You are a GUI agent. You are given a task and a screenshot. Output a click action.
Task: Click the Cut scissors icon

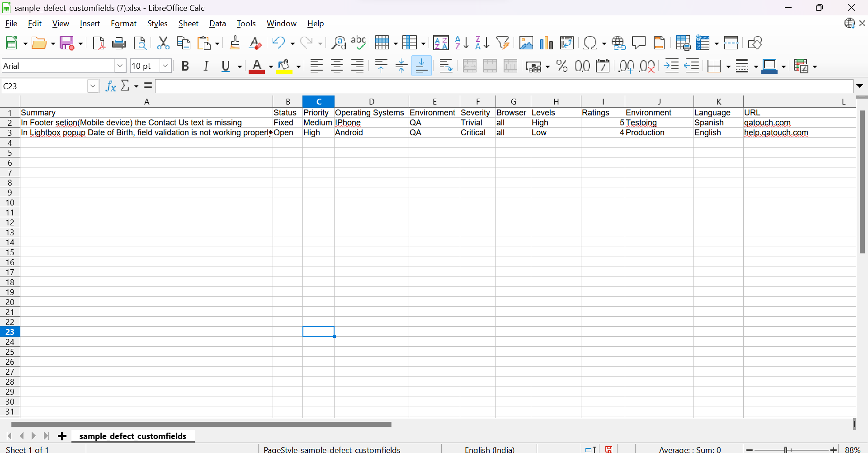point(163,43)
